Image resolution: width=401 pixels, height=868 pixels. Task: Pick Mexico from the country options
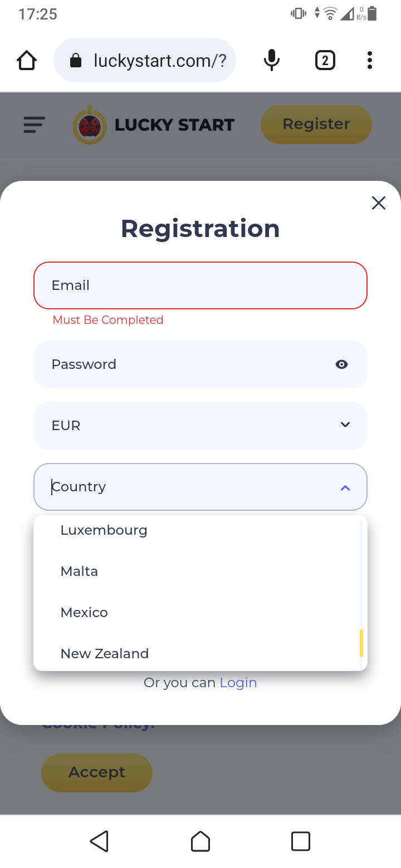point(84,613)
